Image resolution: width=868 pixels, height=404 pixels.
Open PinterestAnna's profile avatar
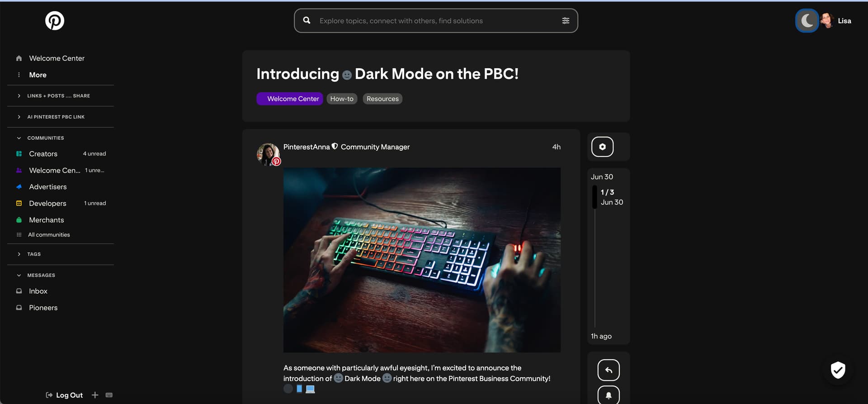(268, 154)
